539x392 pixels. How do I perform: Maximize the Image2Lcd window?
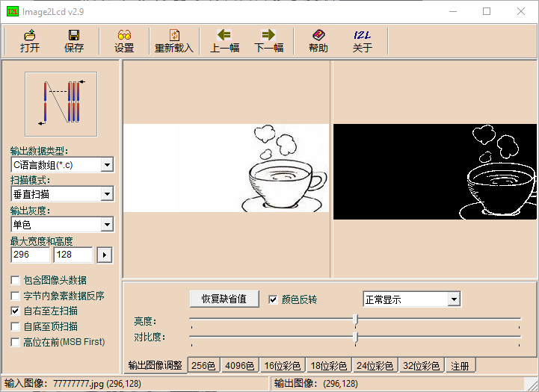click(487, 12)
